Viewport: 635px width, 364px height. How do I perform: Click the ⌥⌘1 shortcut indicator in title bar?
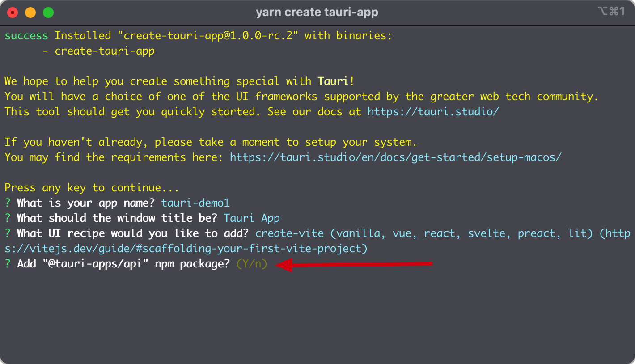(x=611, y=12)
